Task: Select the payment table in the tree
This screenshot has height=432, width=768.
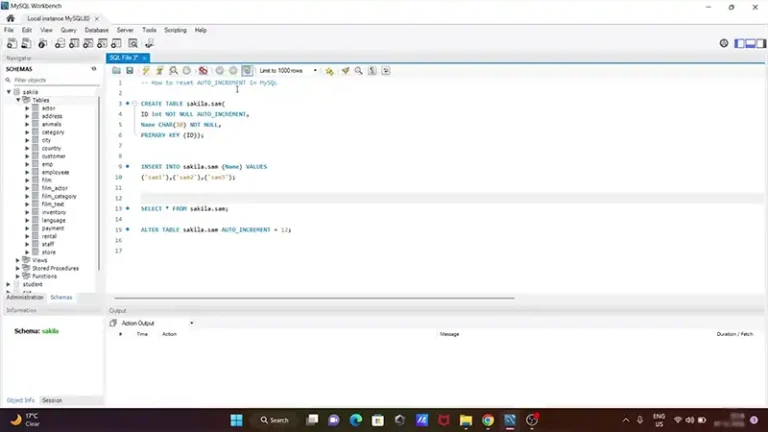Action: tap(53, 228)
